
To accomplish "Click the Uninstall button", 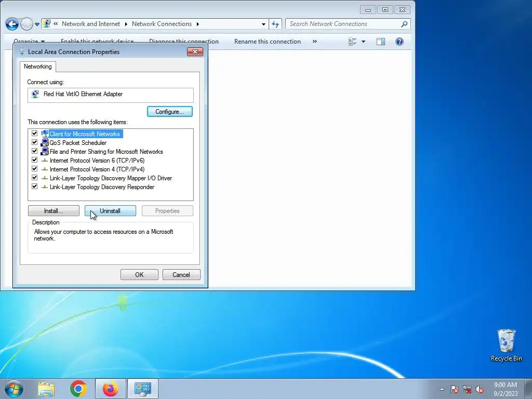I will point(110,211).
